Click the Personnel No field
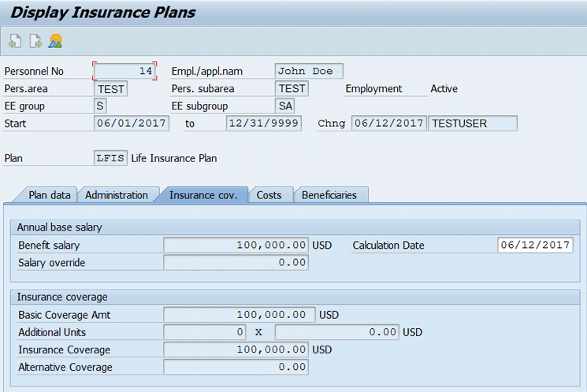Screen dimensions: 587x392 click(124, 71)
